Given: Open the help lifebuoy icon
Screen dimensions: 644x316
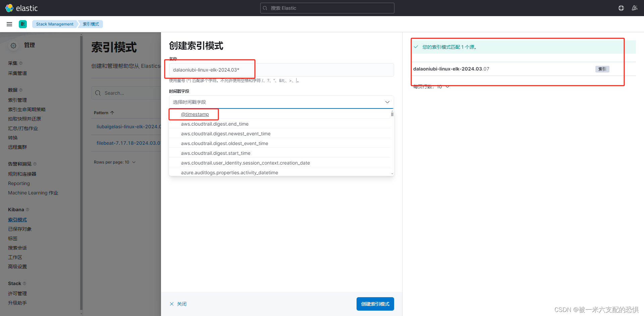Looking at the screenshot, I should click(x=621, y=8).
